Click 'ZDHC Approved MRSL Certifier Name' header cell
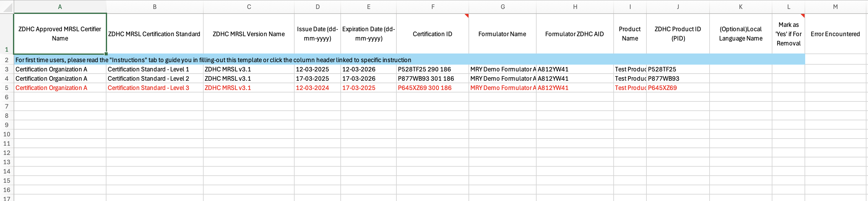 [x=60, y=34]
